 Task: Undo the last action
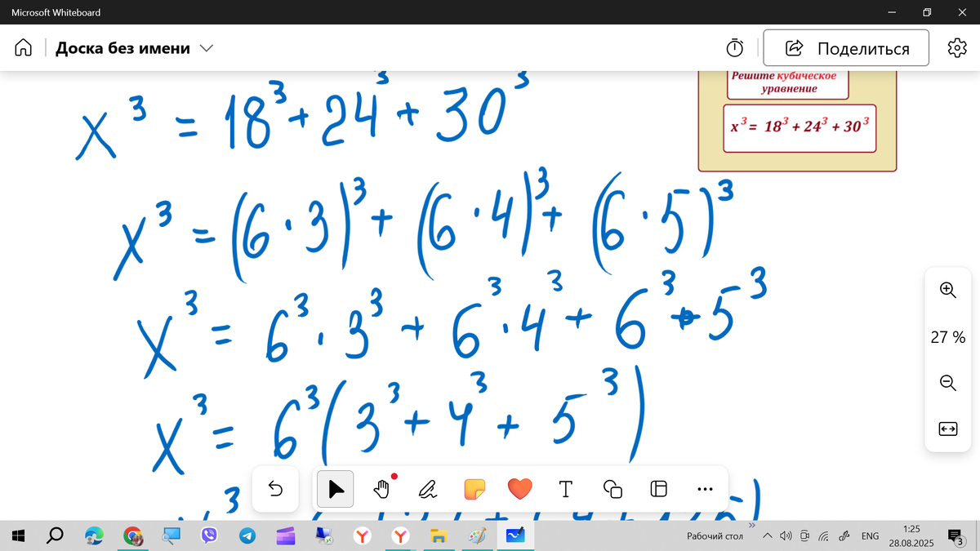pos(275,489)
